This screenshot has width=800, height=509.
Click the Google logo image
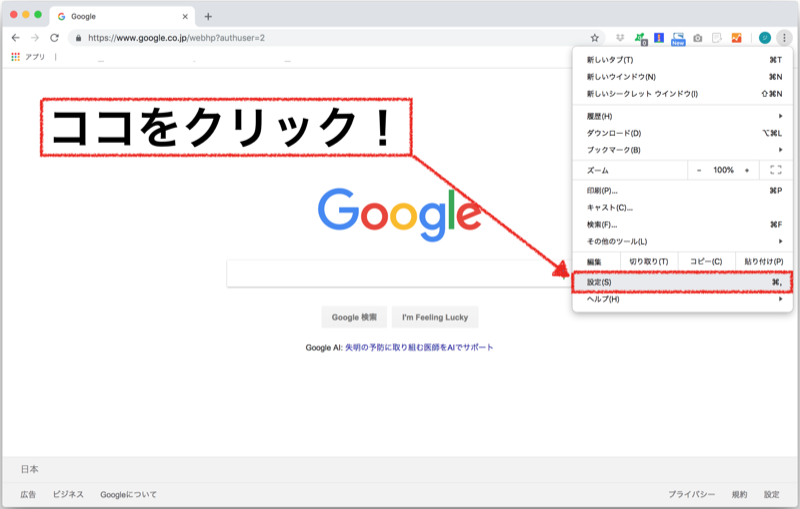pos(399,214)
